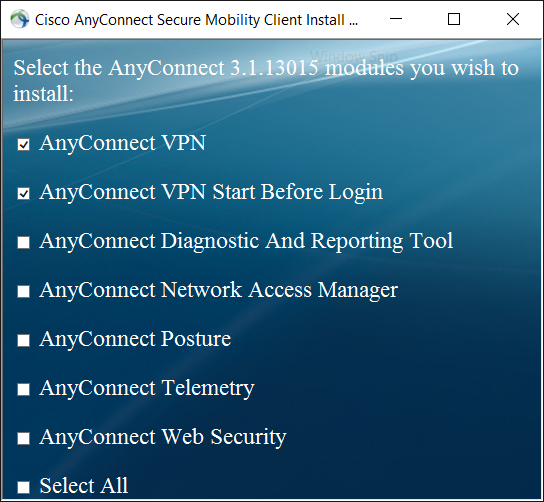Click the 'AnyConnect Posture' label
Image resolution: width=544 pixels, height=502 pixels.
pyautogui.click(x=135, y=339)
